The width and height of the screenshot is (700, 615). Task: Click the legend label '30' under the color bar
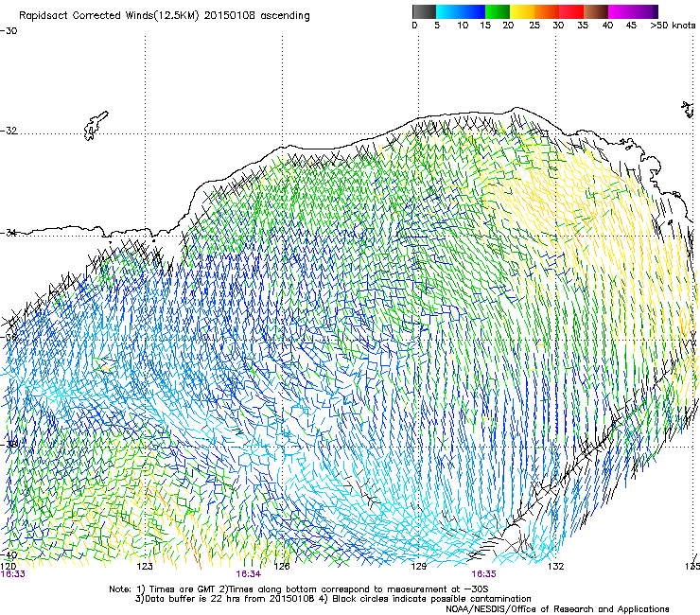[x=558, y=26]
